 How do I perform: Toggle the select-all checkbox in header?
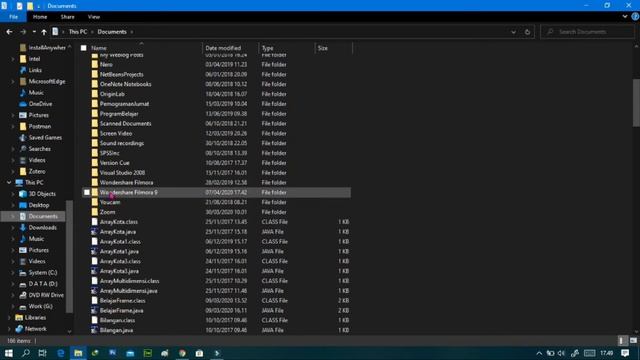click(x=84, y=48)
